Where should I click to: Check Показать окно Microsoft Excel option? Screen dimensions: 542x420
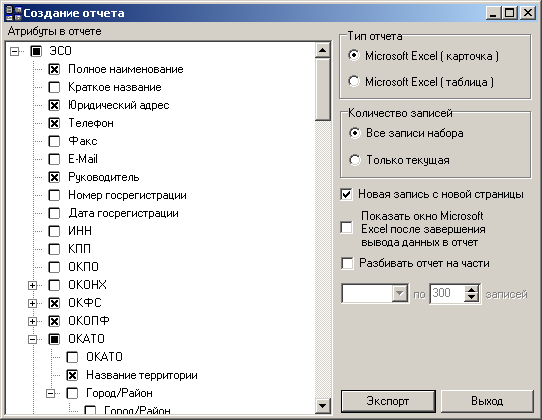[346, 228]
